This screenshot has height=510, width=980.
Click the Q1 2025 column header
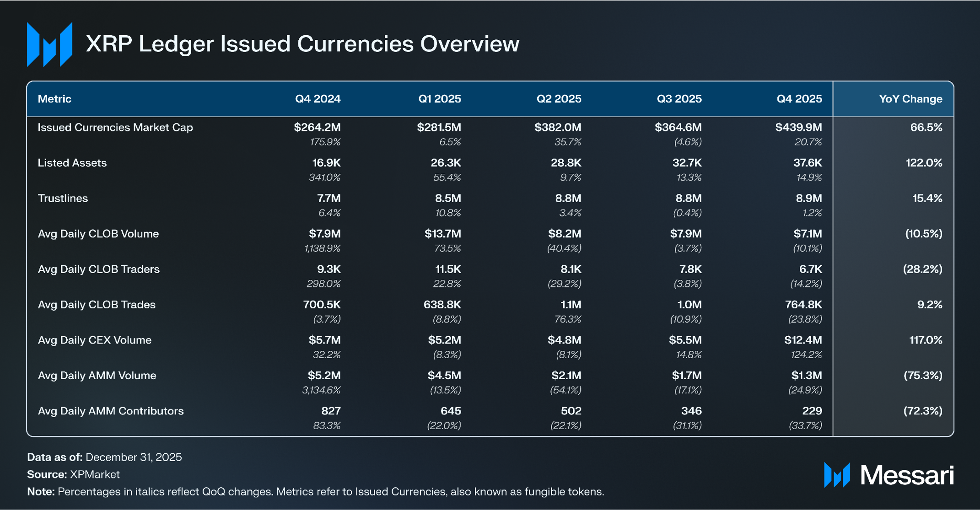pos(439,99)
